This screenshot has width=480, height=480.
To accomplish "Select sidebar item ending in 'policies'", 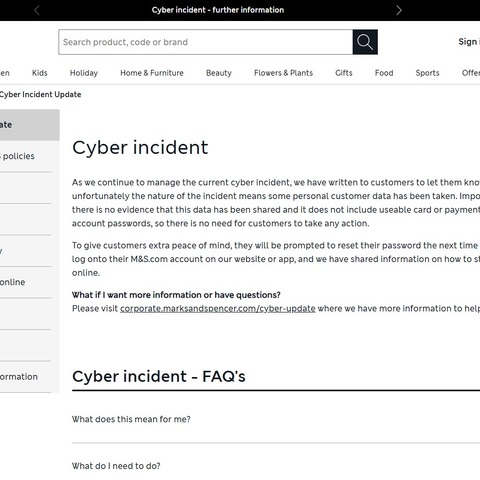I will point(26,156).
